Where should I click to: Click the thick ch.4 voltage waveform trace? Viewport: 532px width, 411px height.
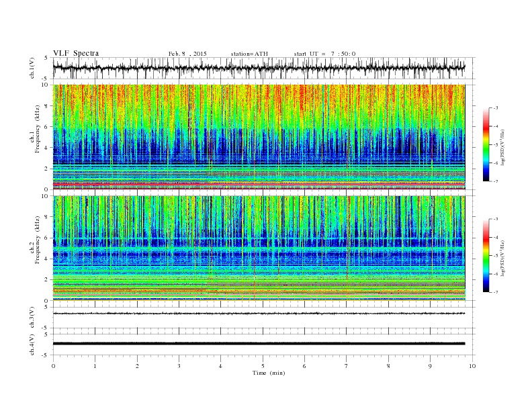click(259, 344)
